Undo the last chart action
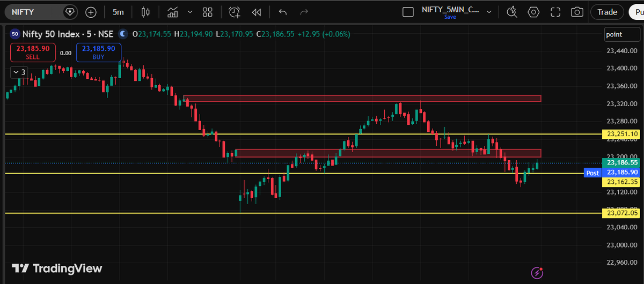644x284 pixels. point(283,12)
